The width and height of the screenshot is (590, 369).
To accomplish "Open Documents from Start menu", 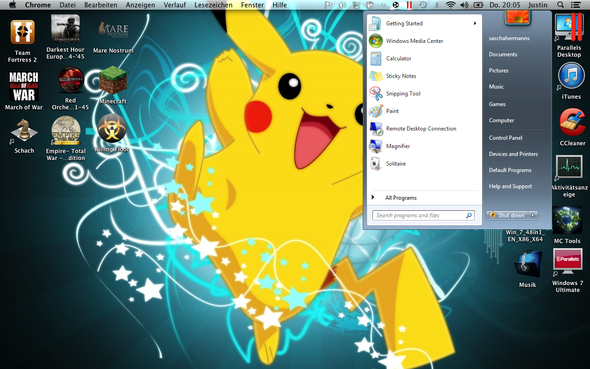I will (x=503, y=54).
